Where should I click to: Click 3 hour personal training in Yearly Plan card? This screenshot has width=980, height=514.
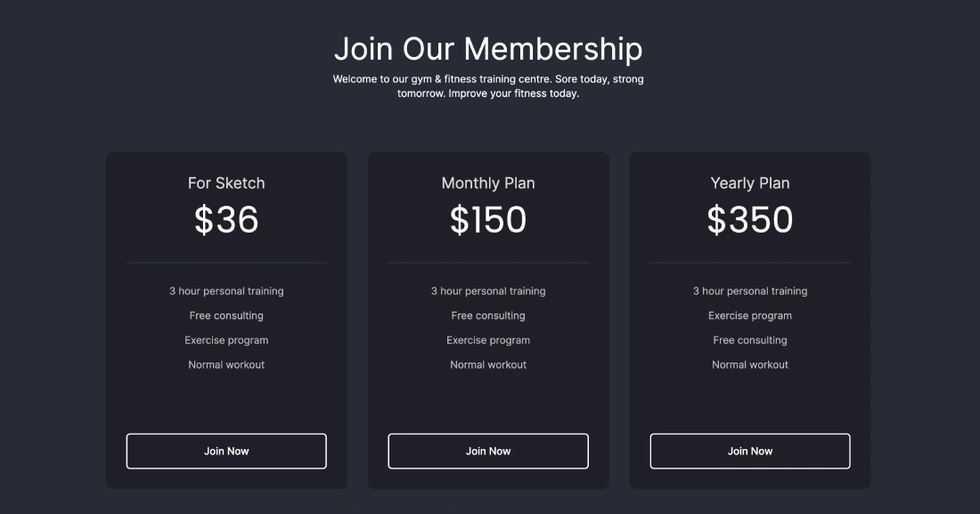click(750, 291)
